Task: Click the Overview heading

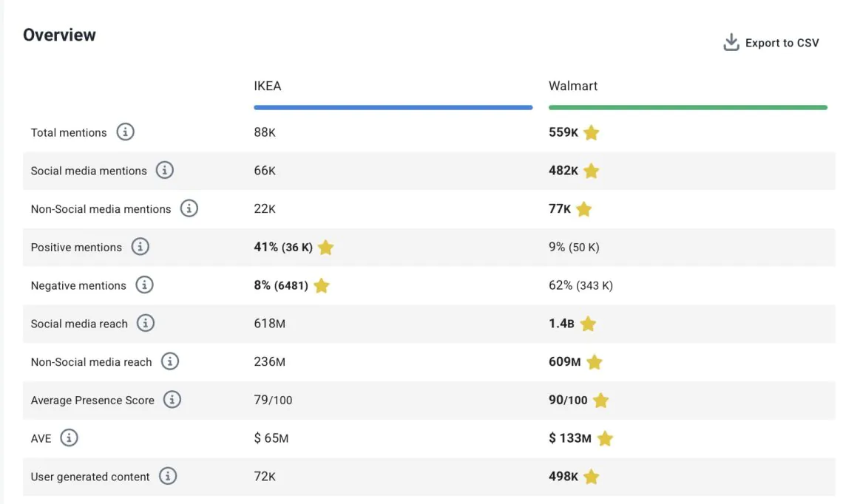Action: pos(59,35)
